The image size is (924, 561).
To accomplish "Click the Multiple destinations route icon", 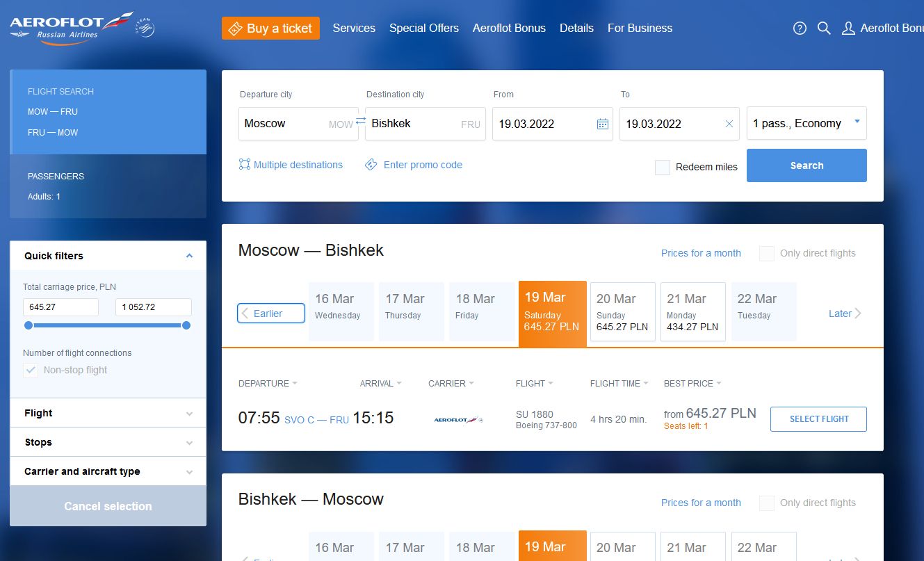I will point(244,165).
